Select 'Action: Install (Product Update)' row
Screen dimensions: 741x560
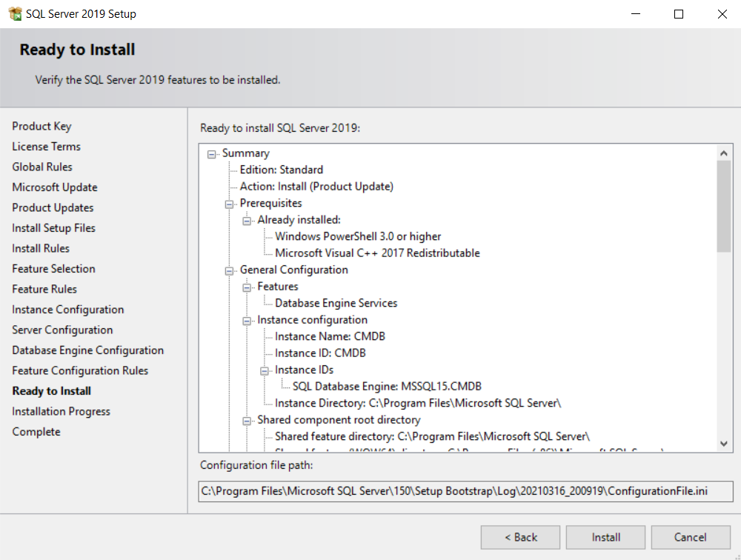point(316,186)
